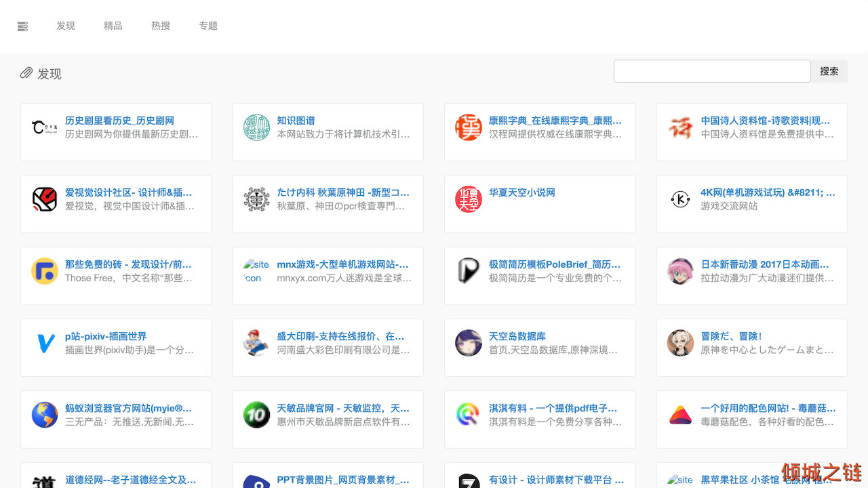
Task: Open the 中国诗人资料馆-诗歌资料 link
Action: pos(766,121)
